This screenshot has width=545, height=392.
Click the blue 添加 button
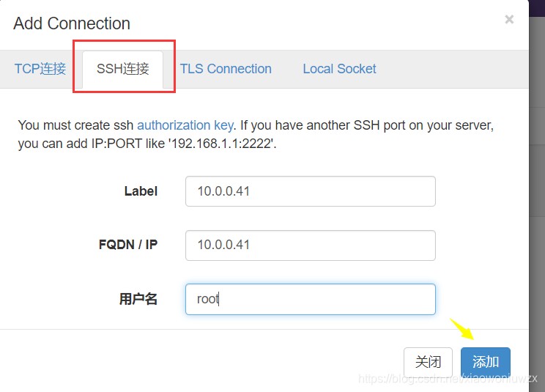pos(485,362)
